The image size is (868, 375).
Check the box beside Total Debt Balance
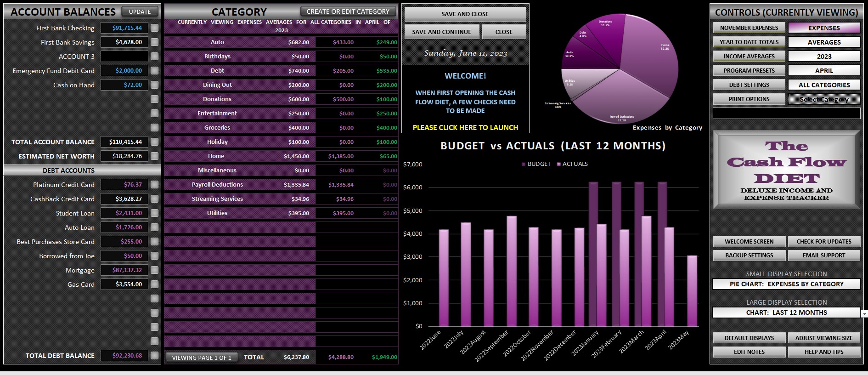pyautogui.click(x=155, y=356)
